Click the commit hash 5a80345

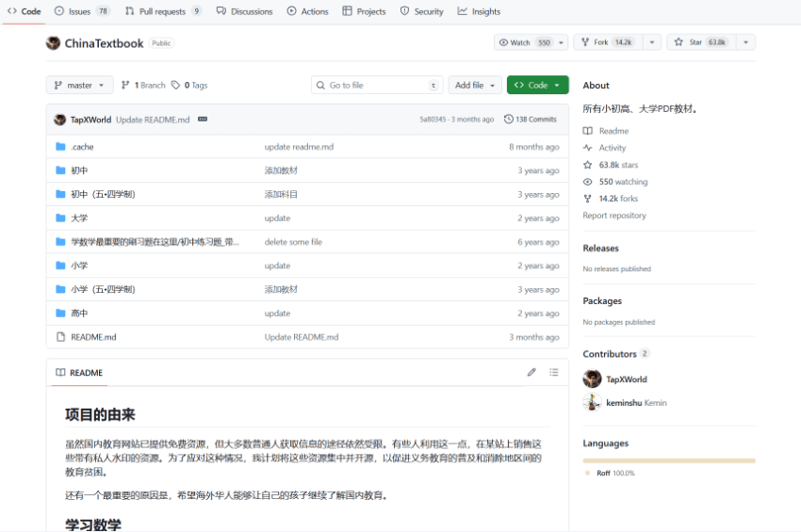[x=433, y=120]
